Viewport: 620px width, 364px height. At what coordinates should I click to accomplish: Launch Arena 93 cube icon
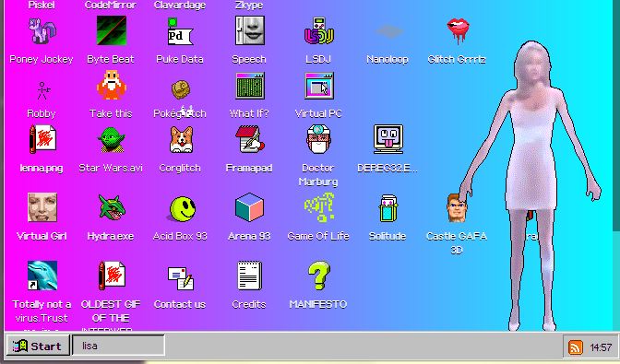click(249, 207)
